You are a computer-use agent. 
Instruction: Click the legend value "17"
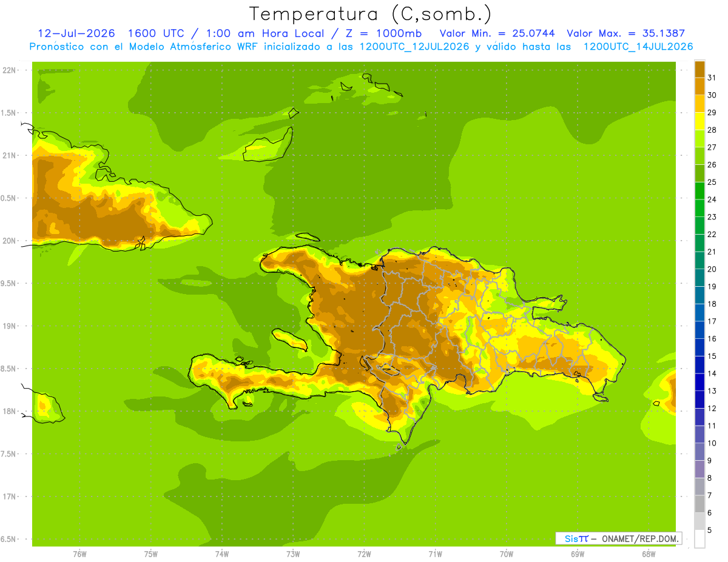coord(712,321)
